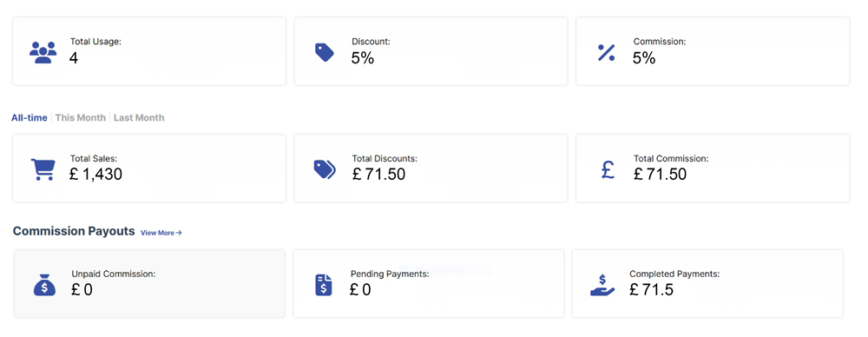Click the Total Sales shopping cart icon
The image size is (868, 337).
click(x=43, y=169)
